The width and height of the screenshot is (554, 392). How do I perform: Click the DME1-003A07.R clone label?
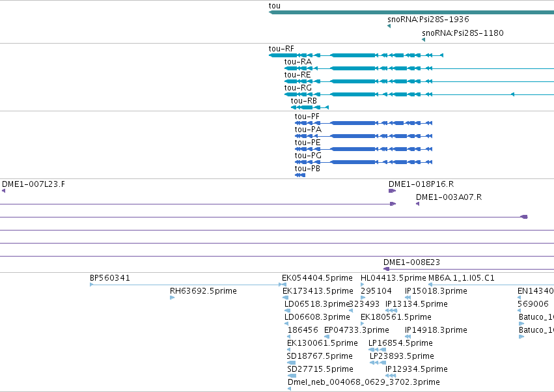pyautogui.click(x=449, y=197)
